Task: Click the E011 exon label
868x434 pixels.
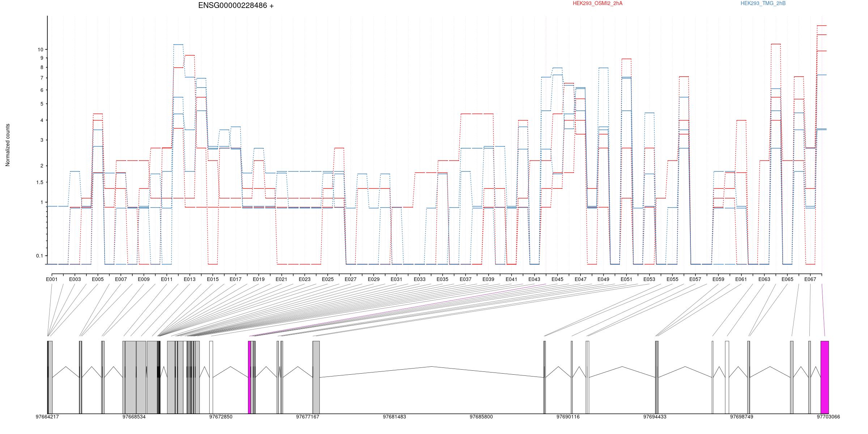Action: pyautogui.click(x=167, y=280)
